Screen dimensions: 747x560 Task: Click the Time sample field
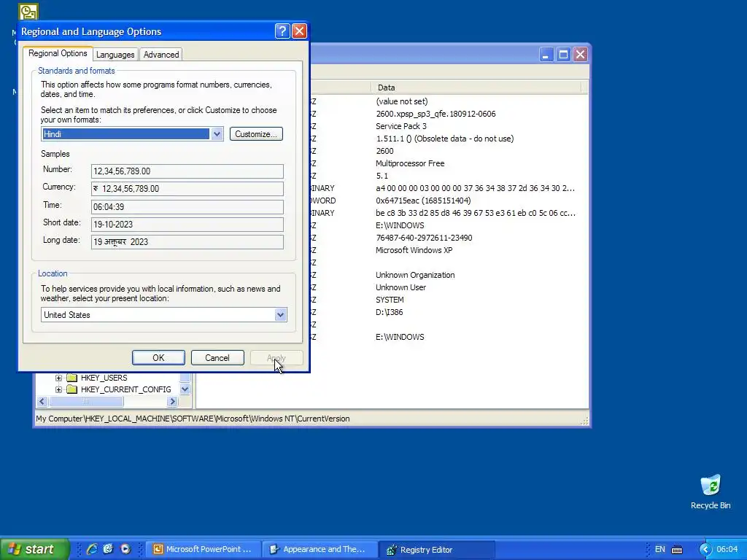tap(187, 206)
